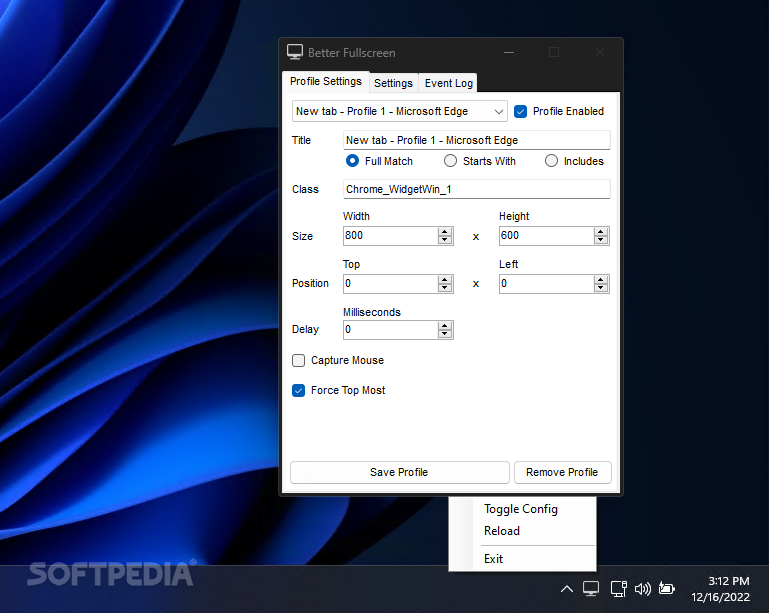Click the Save Profile button

click(399, 472)
